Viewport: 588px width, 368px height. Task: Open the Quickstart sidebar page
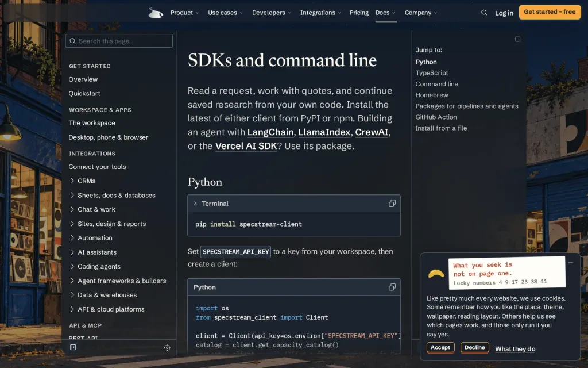(84, 94)
